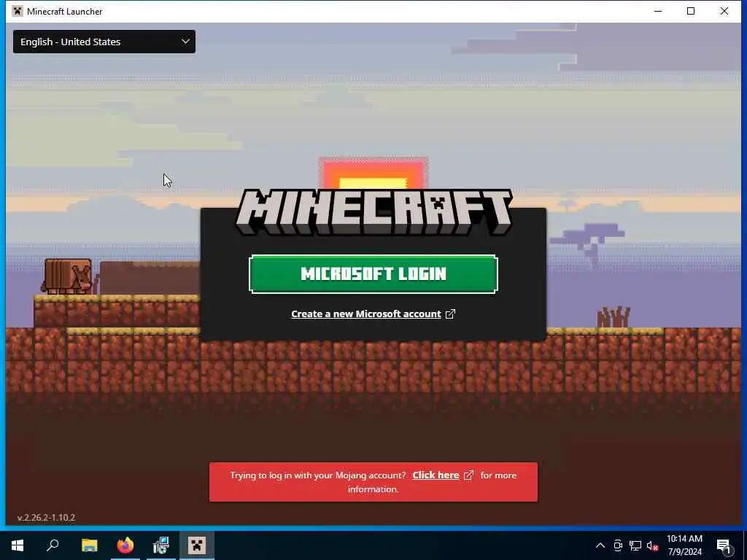Click the chevron arrow of the language selector
747x560 pixels.
185,42
